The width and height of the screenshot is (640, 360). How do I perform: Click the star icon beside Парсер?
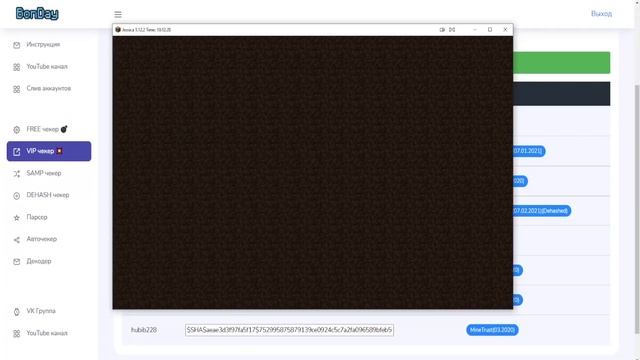16,218
